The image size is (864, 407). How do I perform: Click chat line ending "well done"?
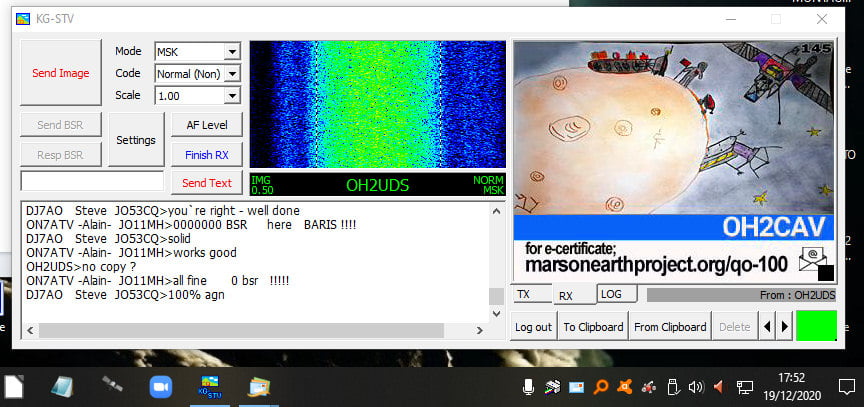(163, 211)
